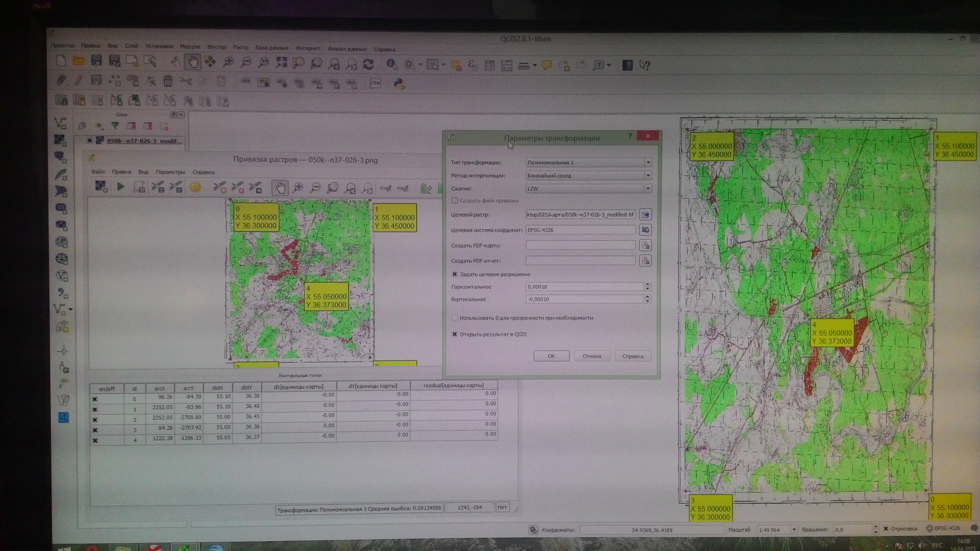Click the Identify Features info icon
This screenshot has width=980, height=551.
tap(391, 64)
